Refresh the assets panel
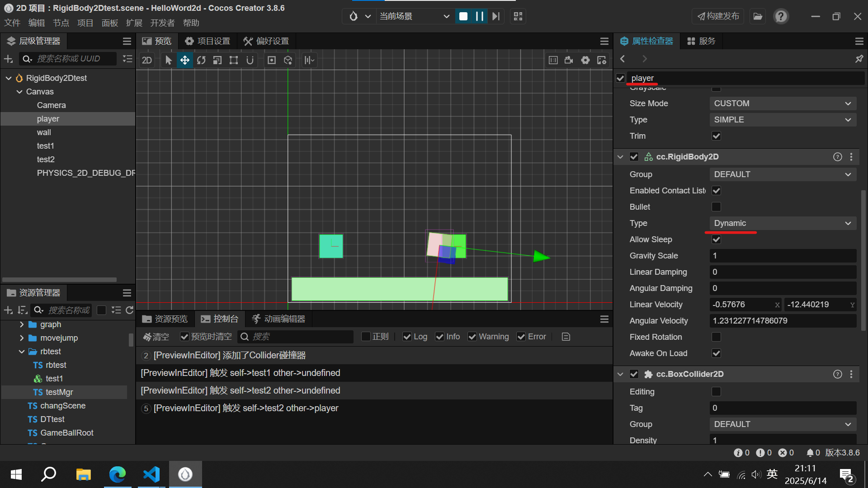This screenshot has width=868, height=488. pos(130,310)
